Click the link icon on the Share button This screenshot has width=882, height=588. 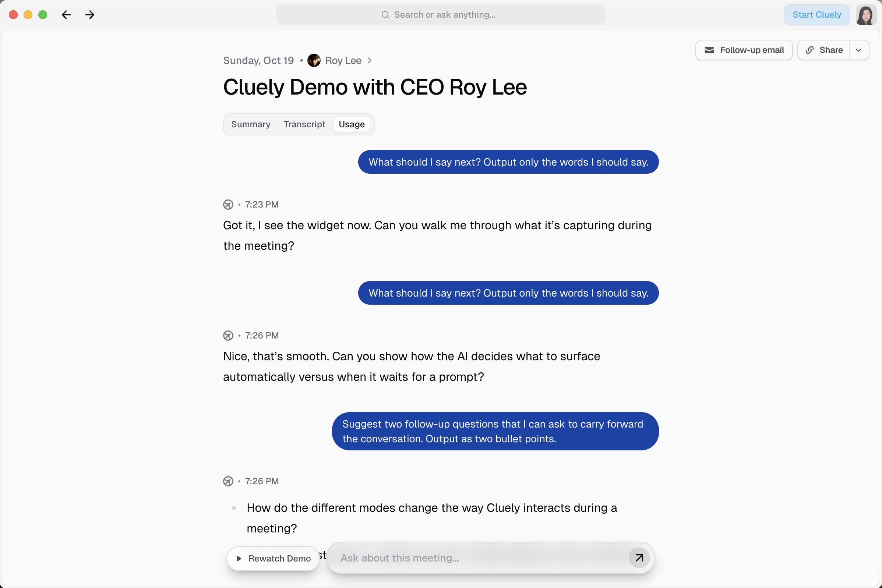pos(810,50)
